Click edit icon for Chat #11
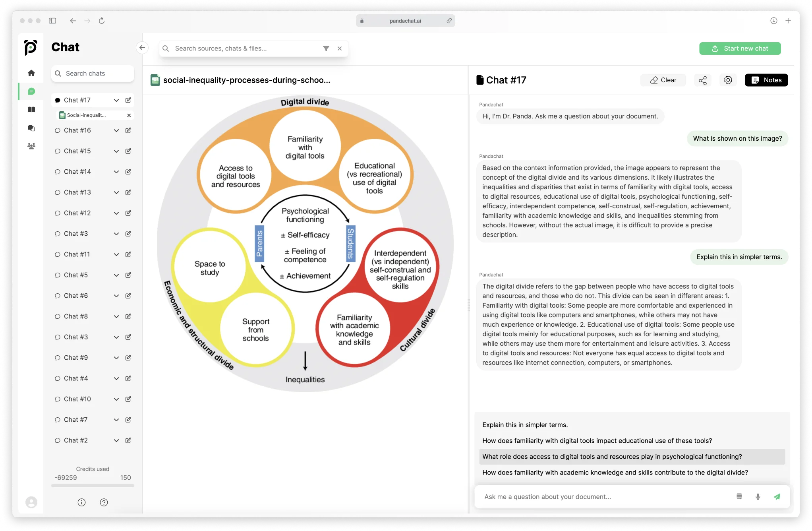The image size is (812, 531). (128, 254)
